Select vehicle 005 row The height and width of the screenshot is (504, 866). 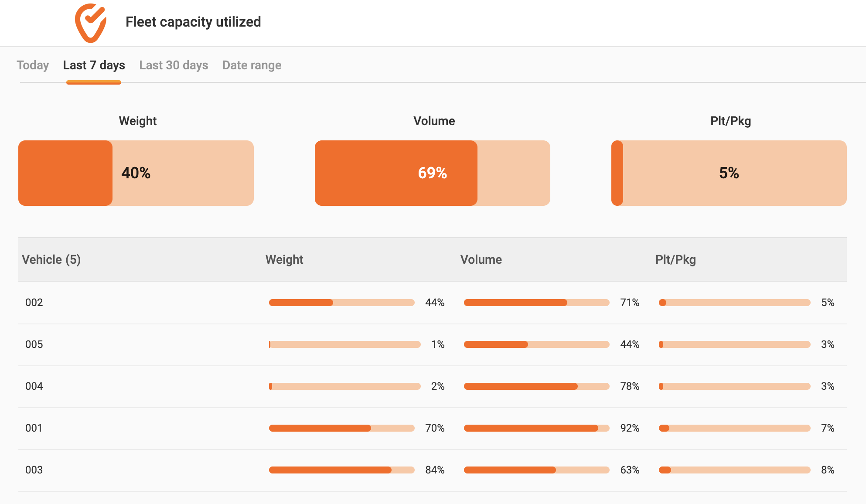coord(433,344)
